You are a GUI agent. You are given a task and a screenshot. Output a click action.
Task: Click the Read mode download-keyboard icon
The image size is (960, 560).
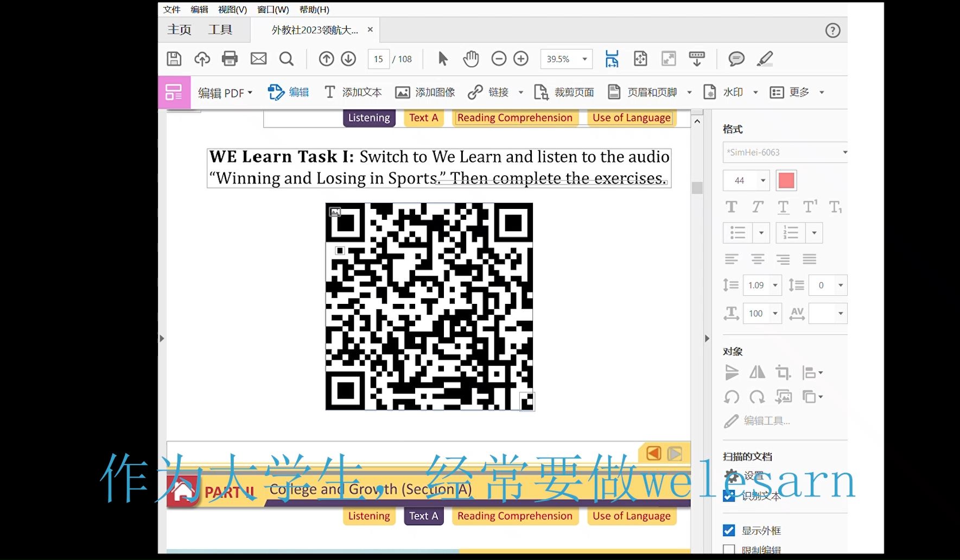coord(697,59)
